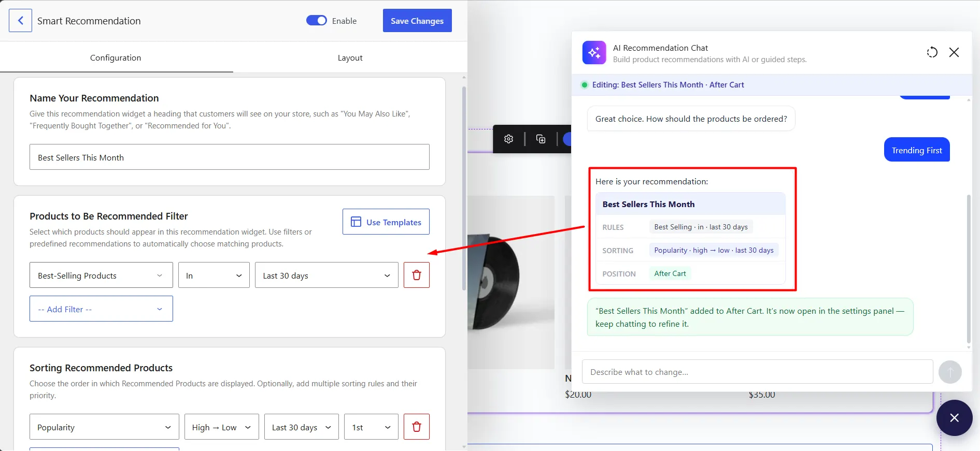
Task: Open the 1st priority dropdown
Action: point(371,427)
